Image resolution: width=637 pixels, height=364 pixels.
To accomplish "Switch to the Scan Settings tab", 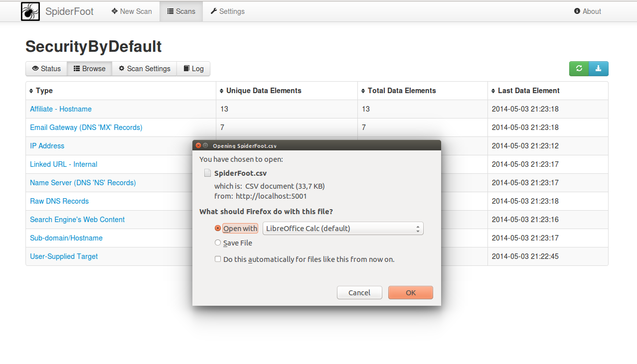I will pyautogui.click(x=145, y=69).
